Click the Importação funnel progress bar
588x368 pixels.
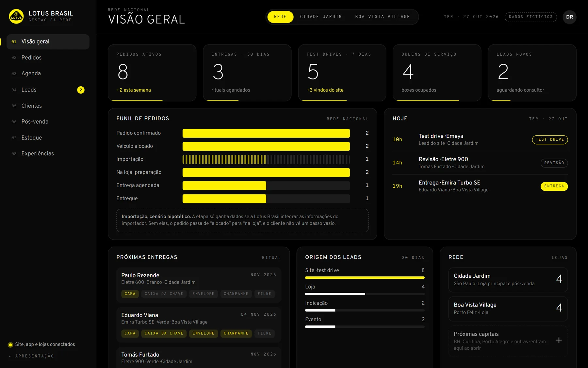pos(266,159)
